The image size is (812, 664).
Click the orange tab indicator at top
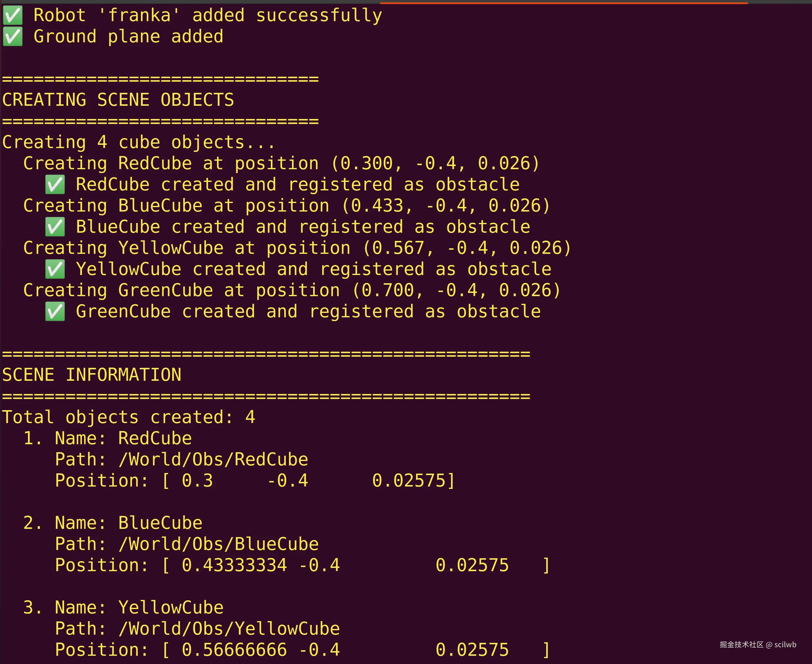pos(563,3)
